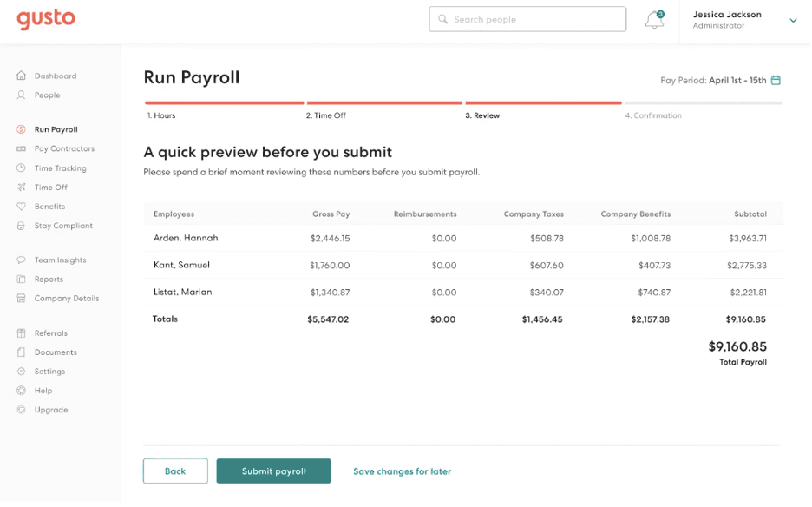Open the Benefits section
The height and width of the screenshot is (507, 812).
(x=48, y=206)
